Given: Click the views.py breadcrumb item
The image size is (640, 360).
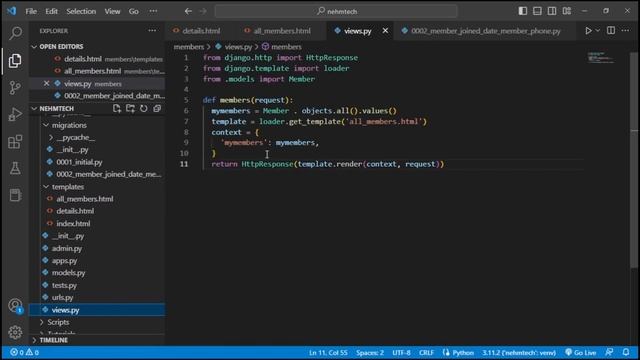Looking at the screenshot, I should click(234, 47).
